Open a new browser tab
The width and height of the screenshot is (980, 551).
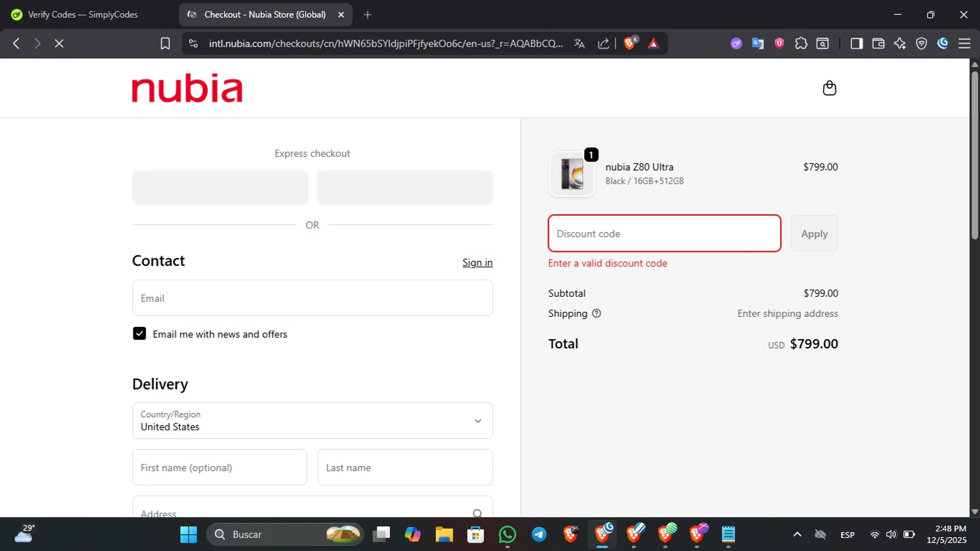tap(368, 14)
